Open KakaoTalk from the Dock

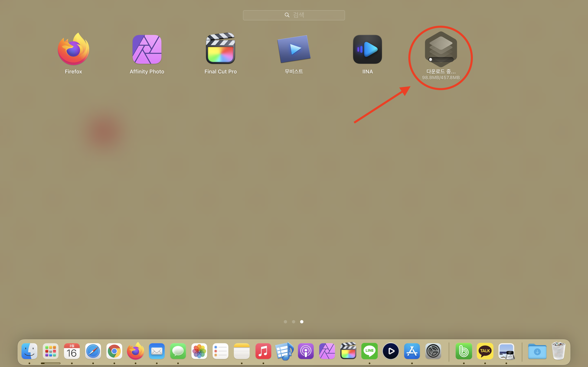pyautogui.click(x=485, y=351)
